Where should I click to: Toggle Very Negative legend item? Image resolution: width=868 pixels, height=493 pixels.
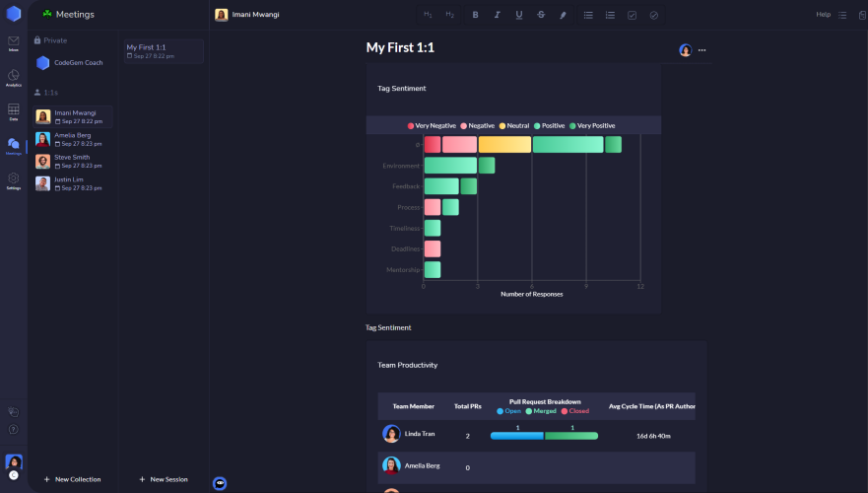pos(432,126)
